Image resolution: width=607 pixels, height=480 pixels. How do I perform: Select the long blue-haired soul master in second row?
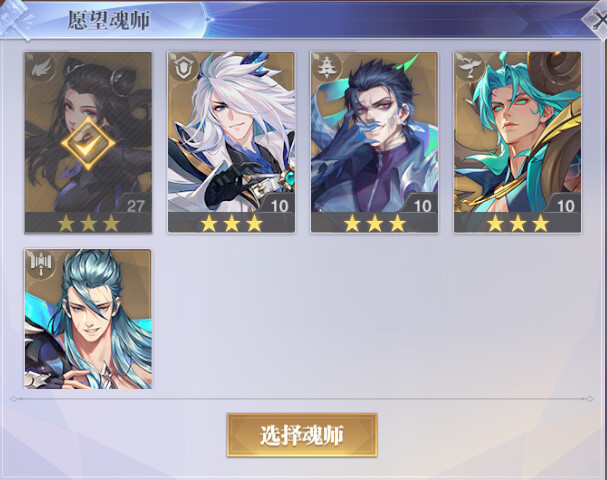[x=88, y=319]
